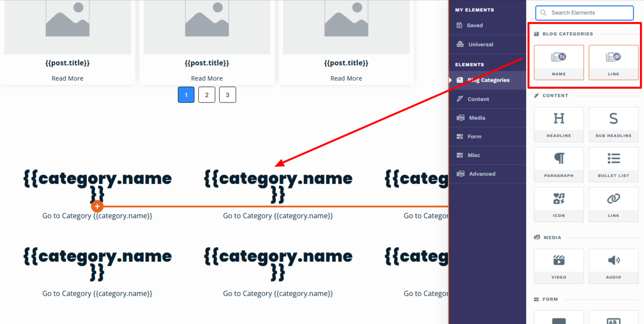644x324 pixels.
Task: Select top-middle {{category.name}} headline
Action: click(x=278, y=186)
